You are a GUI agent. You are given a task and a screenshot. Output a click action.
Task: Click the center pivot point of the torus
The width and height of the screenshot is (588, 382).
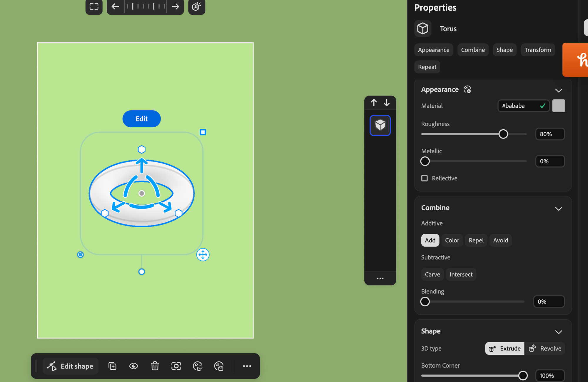click(x=142, y=193)
